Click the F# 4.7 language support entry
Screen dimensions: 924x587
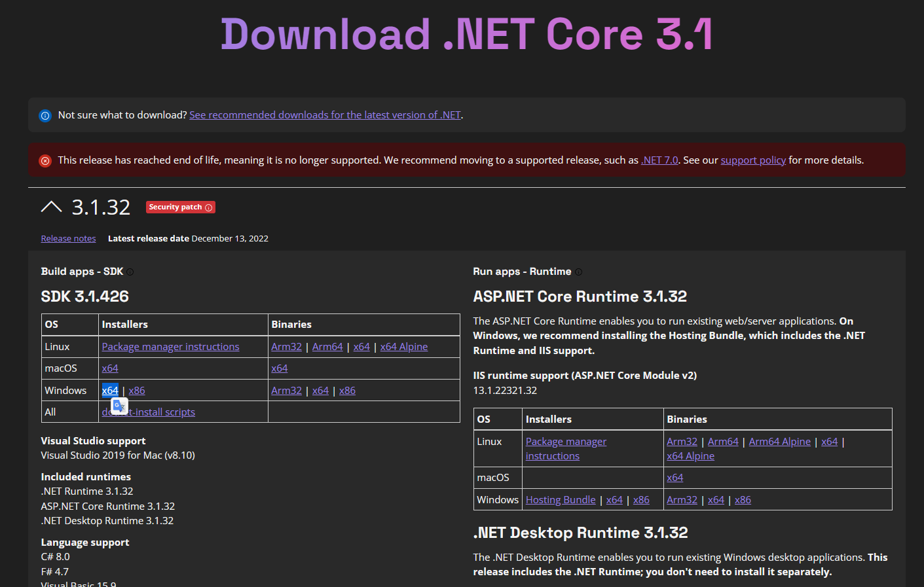coord(54,572)
